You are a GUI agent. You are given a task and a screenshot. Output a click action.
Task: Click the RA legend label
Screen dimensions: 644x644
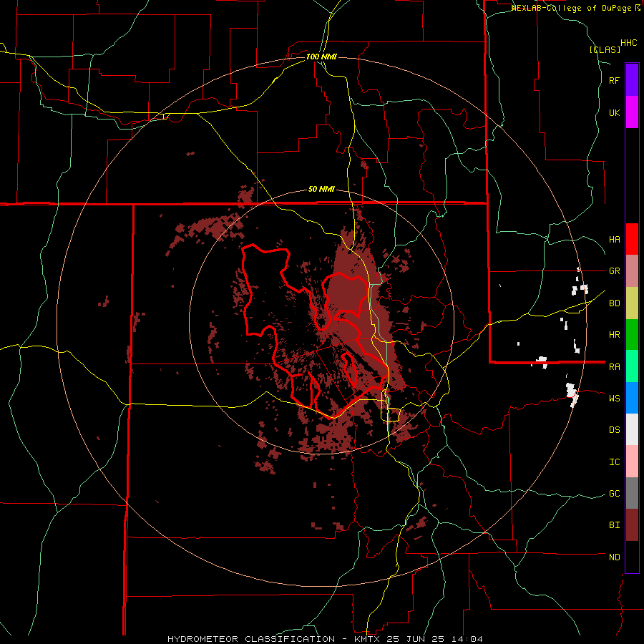tap(614, 367)
